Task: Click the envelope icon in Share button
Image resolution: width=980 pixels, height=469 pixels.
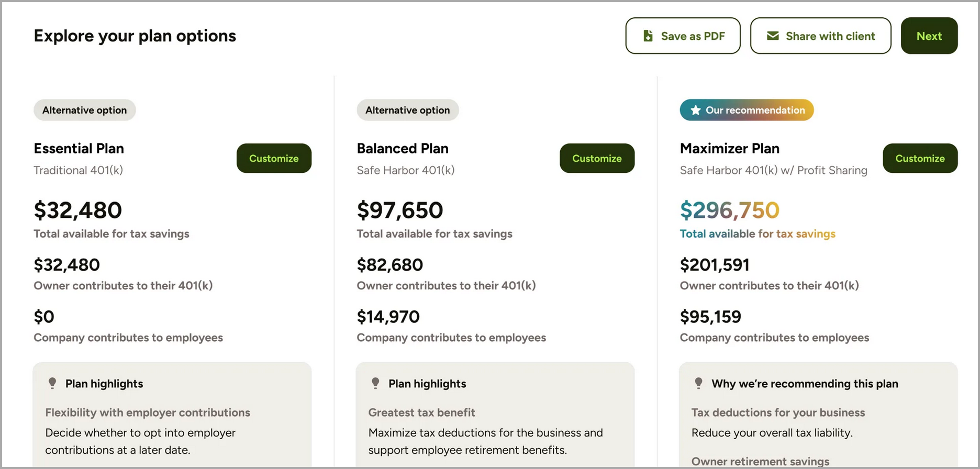Action: click(x=773, y=36)
